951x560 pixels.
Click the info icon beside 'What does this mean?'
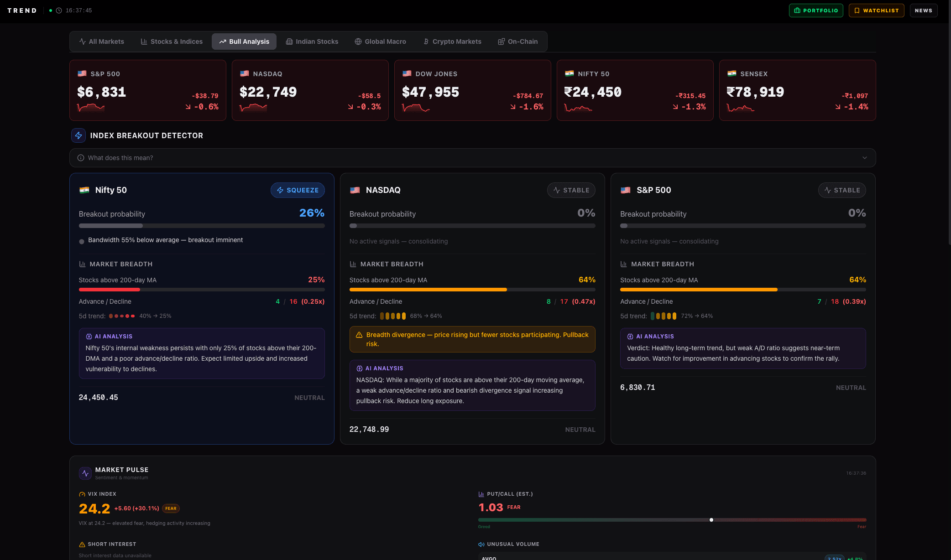coord(81,157)
